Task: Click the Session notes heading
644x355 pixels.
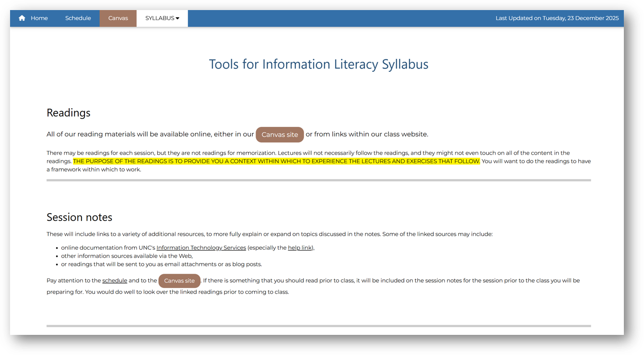Action: click(79, 217)
